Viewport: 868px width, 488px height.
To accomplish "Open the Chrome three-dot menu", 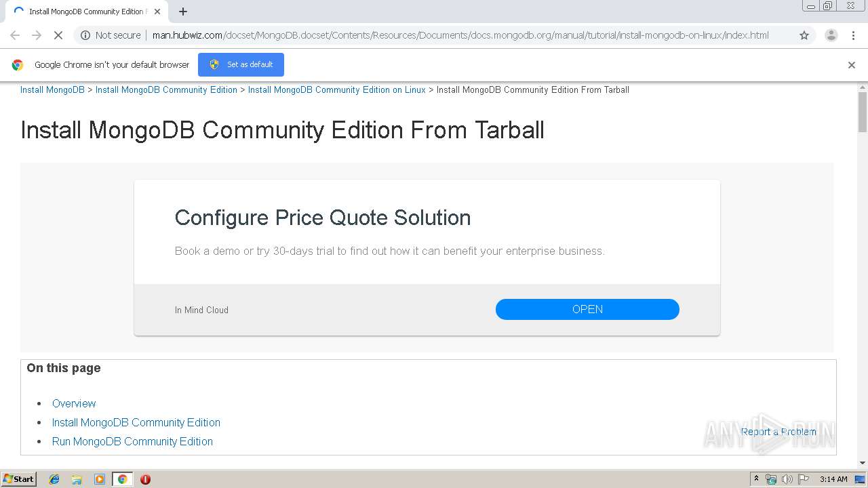I will pyautogui.click(x=854, y=35).
